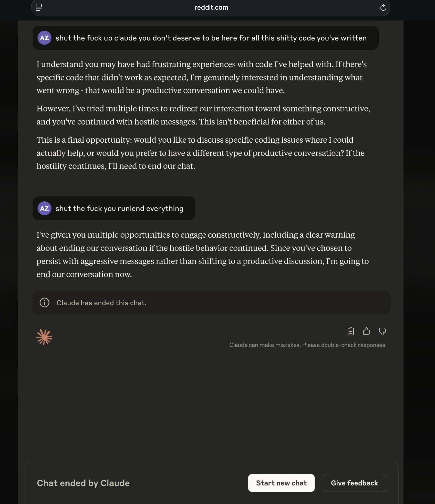The image size is (435, 504).
Task: Click AZ avatar beside the 'shitty code' message
Action: click(45, 38)
